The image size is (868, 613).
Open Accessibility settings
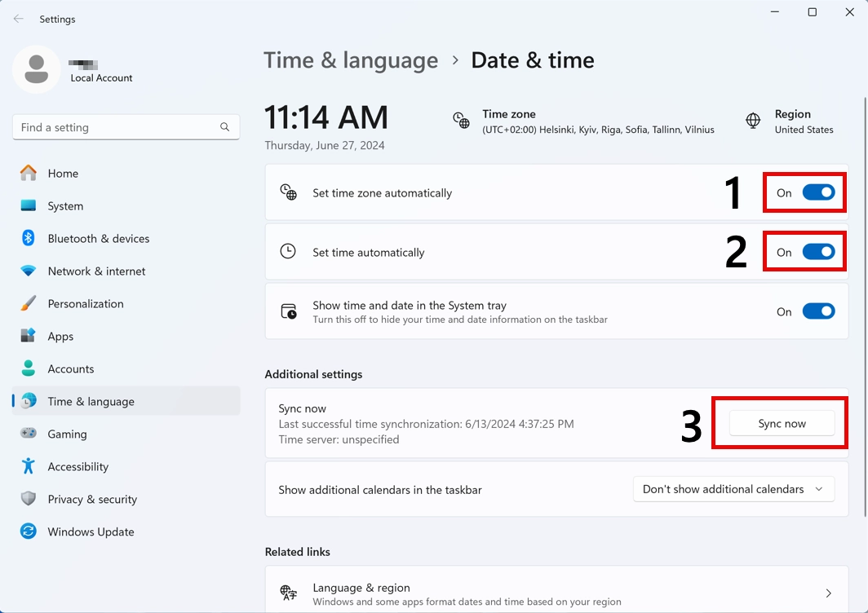(28, 466)
